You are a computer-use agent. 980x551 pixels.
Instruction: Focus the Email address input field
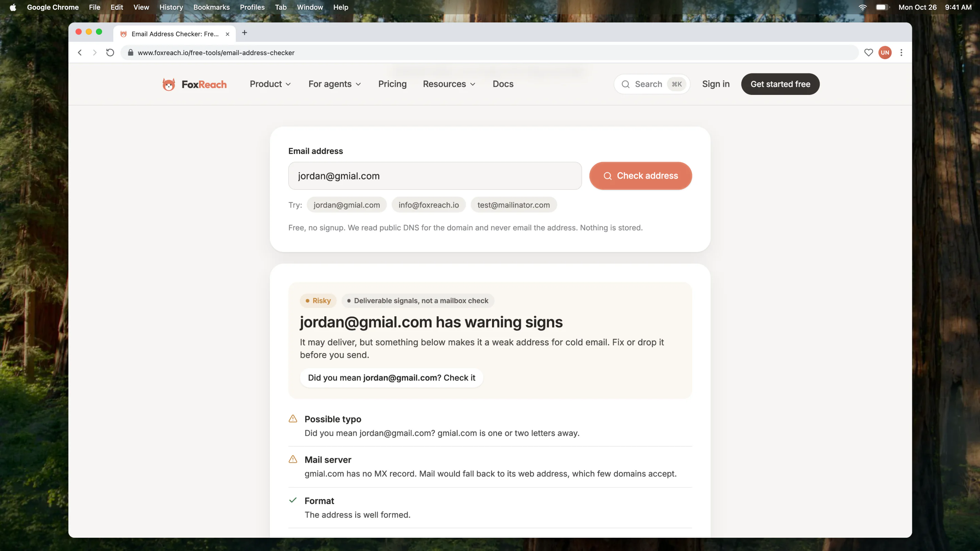click(435, 176)
